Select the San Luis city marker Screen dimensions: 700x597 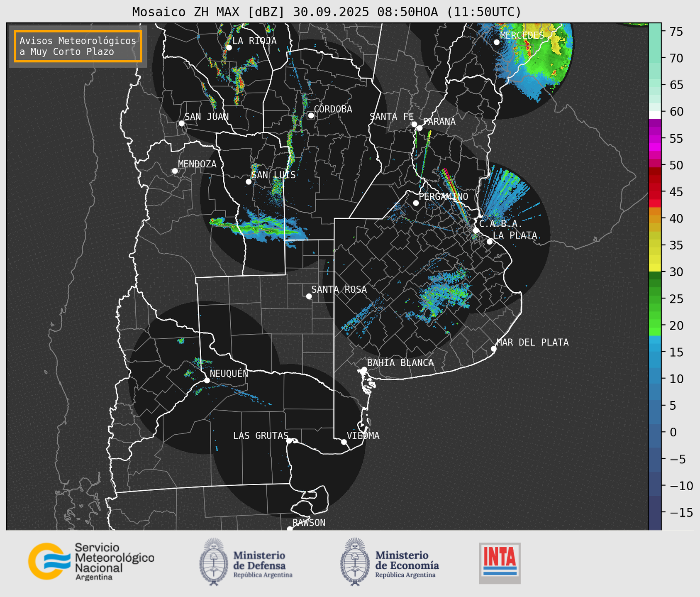coord(249,182)
